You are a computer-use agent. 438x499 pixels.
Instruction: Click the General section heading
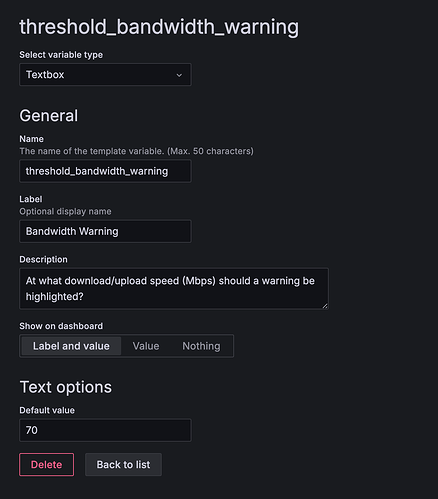point(49,116)
